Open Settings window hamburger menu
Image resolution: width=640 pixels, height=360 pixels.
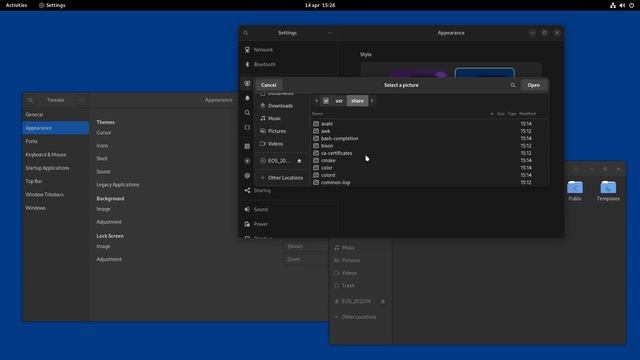[330, 33]
